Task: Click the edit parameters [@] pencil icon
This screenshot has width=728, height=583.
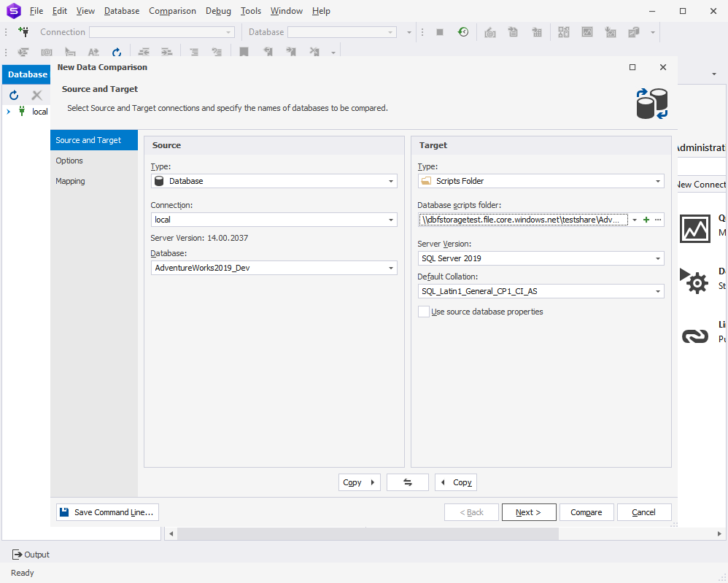Action: pos(489,32)
